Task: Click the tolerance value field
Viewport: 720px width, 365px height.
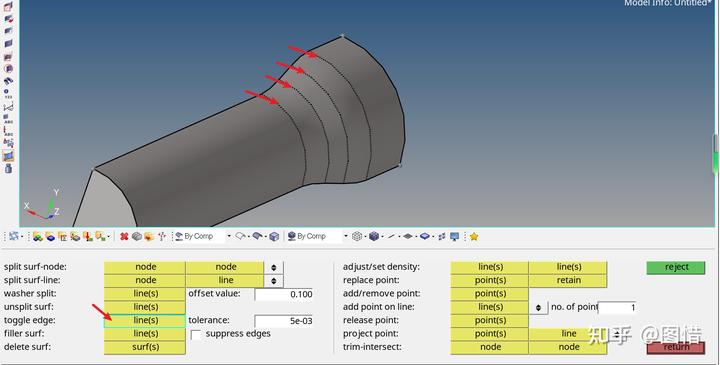Action: click(284, 321)
